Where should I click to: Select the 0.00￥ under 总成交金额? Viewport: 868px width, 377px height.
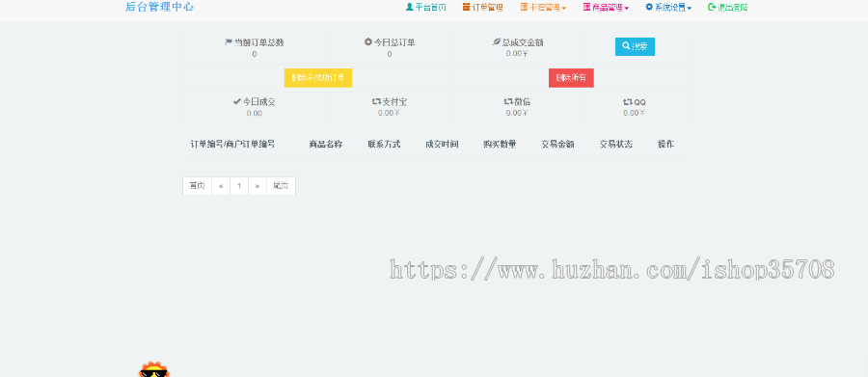pyautogui.click(x=517, y=54)
